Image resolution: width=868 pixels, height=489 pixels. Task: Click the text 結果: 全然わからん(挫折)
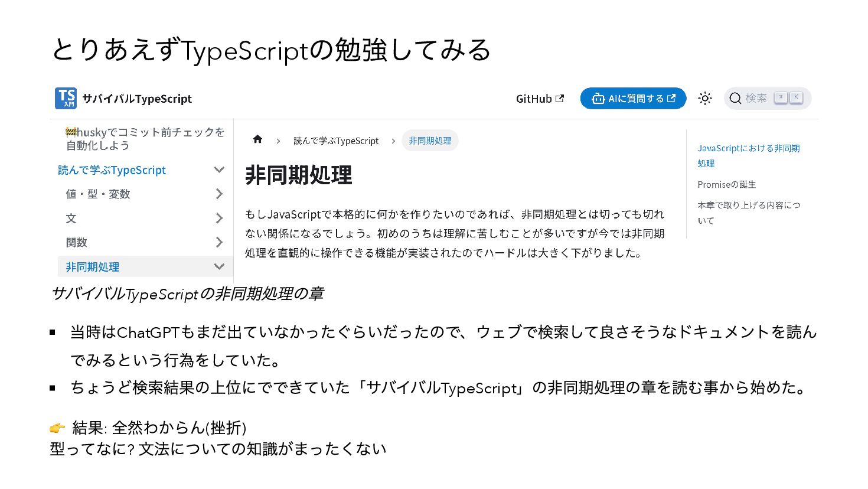159,428
